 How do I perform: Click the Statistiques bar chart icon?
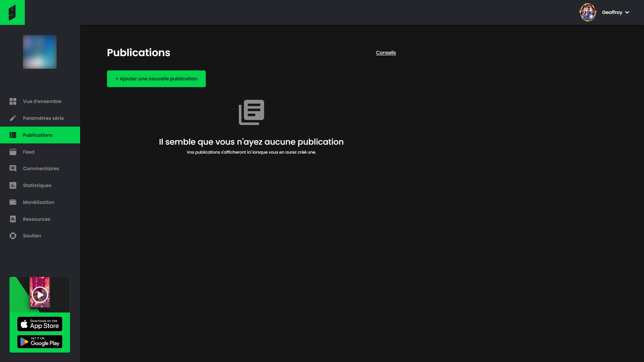[13, 185]
